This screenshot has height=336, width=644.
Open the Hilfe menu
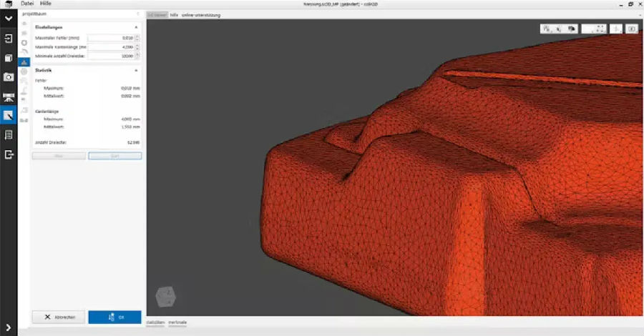[x=46, y=4]
